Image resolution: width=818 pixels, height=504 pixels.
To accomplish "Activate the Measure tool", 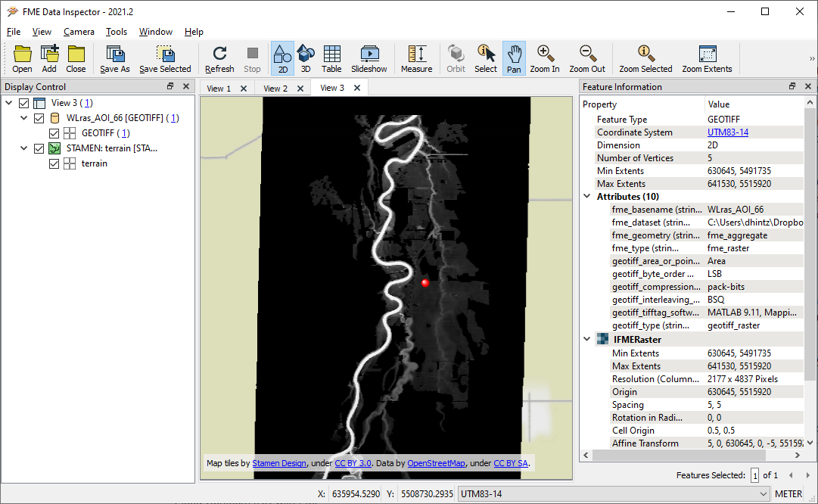I will tap(416, 58).
